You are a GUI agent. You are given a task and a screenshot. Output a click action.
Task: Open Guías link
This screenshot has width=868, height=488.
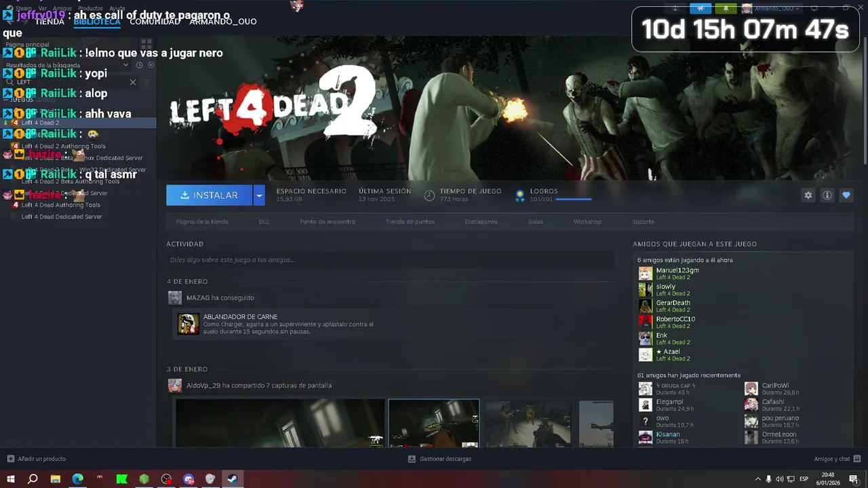tap(536, 222)
